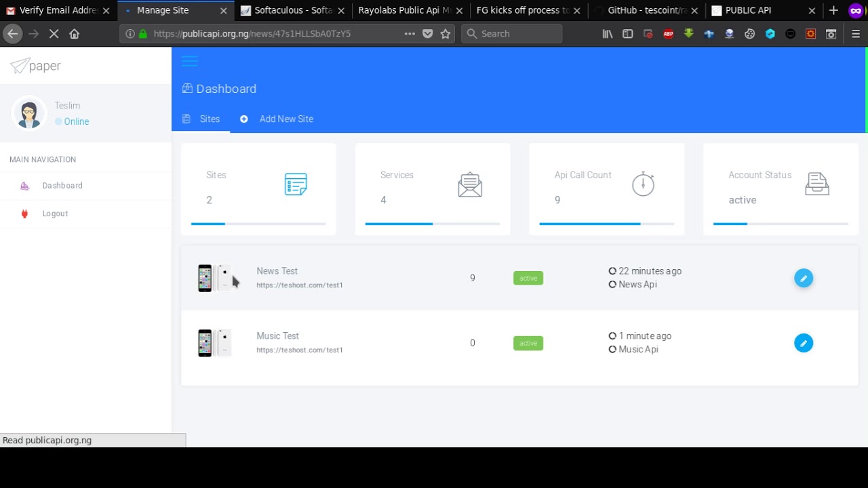Click the Dashboard page heading
This screenshot has height=488, width=868.
(226, 89)
